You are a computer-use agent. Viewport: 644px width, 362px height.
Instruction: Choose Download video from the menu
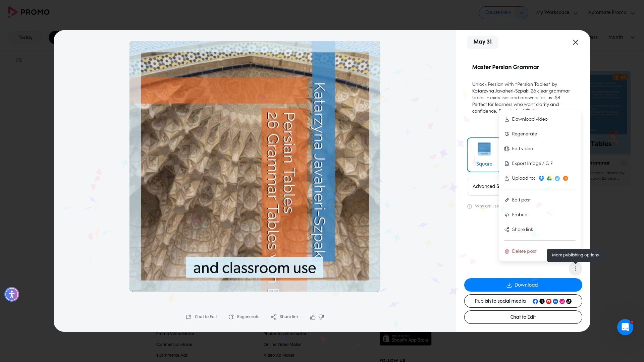(x=540, y=119)
